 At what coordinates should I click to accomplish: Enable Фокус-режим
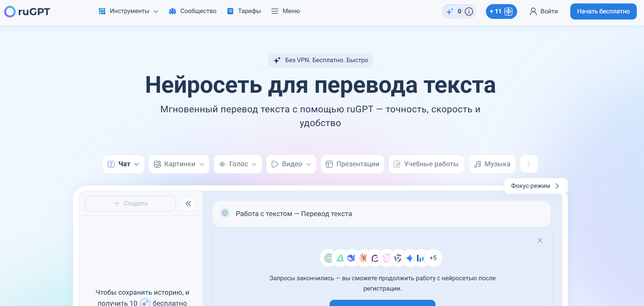coord(535,186)
